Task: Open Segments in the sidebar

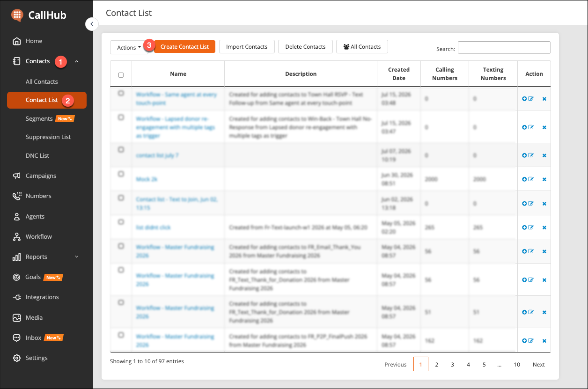Action: 39,118
